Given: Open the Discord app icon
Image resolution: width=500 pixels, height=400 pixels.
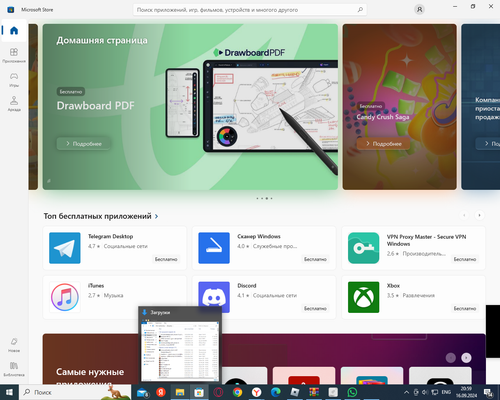Looking at the screenshot, I should [214, 297].
